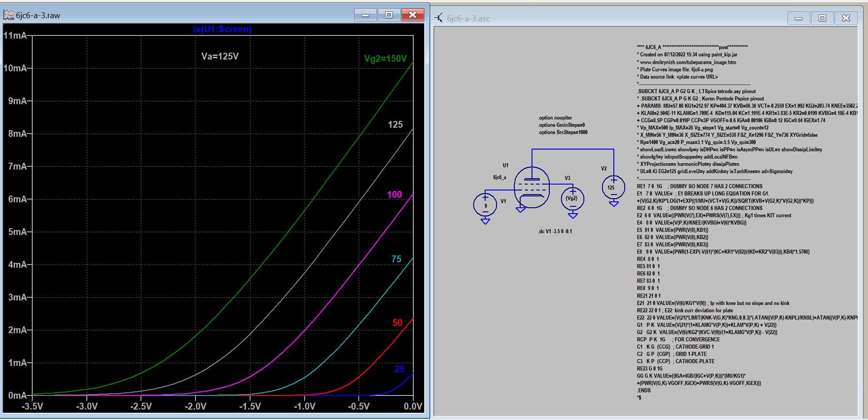This screenshot has width=868, height=420.
Task: Click the -1.5V horizontal axis label
Action: pos(250,406)
